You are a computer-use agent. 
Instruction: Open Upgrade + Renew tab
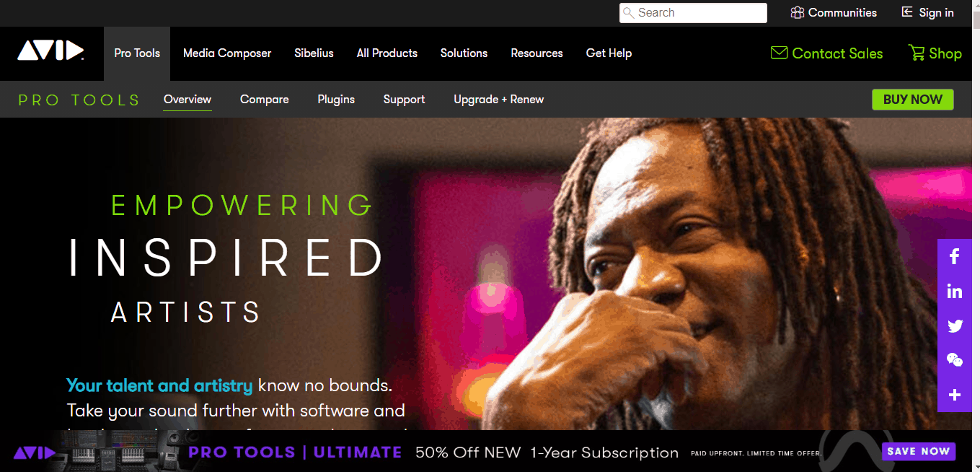[x=499, y=100]
